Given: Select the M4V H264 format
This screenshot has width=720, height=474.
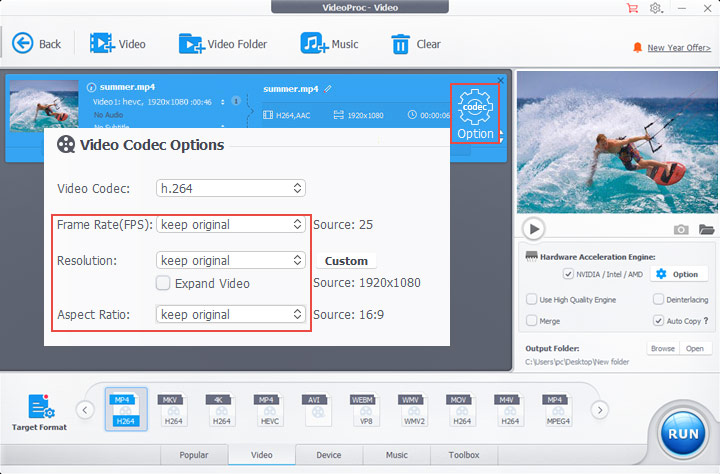Looking at the screenshot, I should click(510, 409).
